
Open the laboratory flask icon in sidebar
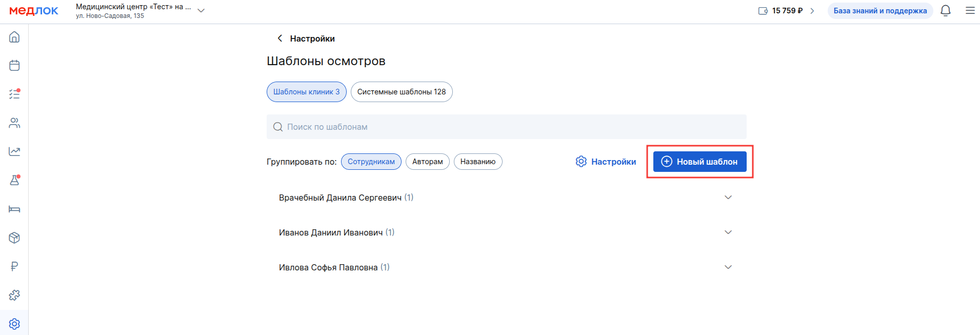pos(14,181)
